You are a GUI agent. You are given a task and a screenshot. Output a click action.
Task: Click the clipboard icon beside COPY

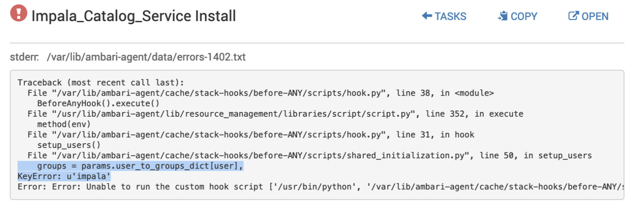tap(503, 16)
